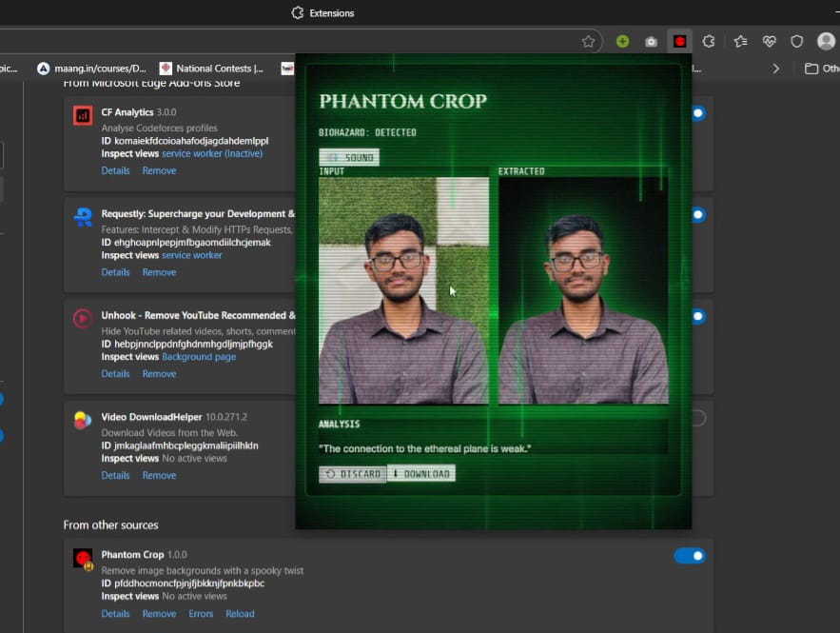Click the INPUT image thumbnail
The height and width of the screenshot is (633, 840).
[x=404, y=290]
